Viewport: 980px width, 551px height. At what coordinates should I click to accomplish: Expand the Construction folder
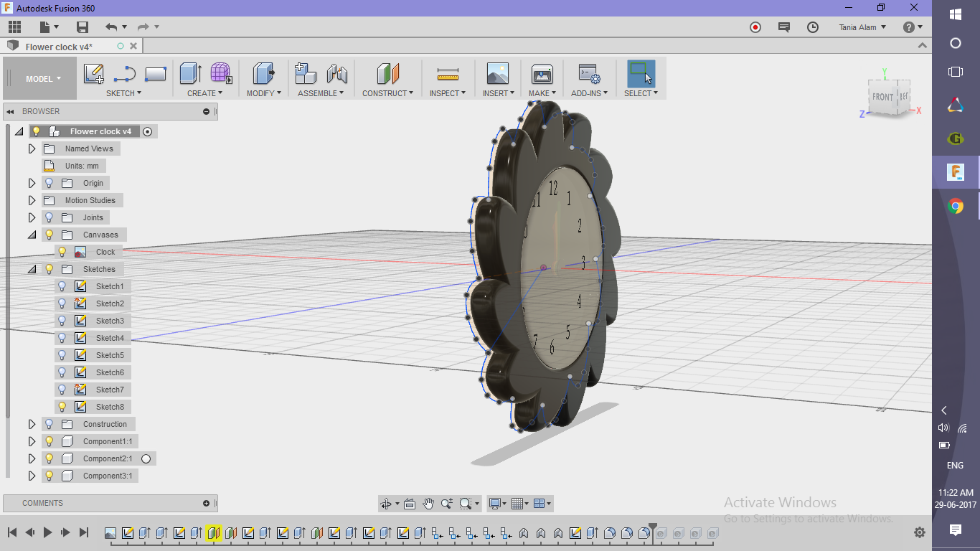click(32, 424)
